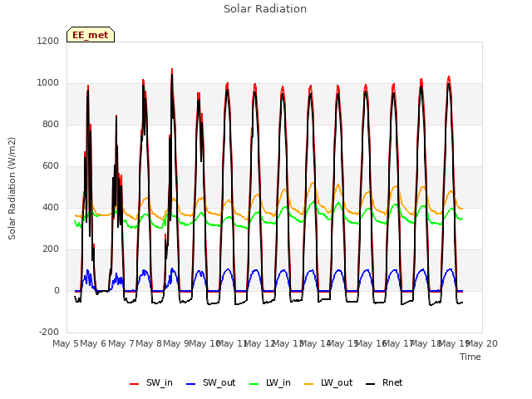This screenshot has width=532, height=399.
Task: Toggle the SW_out legend entry
Action: click(x=210, y=383)
